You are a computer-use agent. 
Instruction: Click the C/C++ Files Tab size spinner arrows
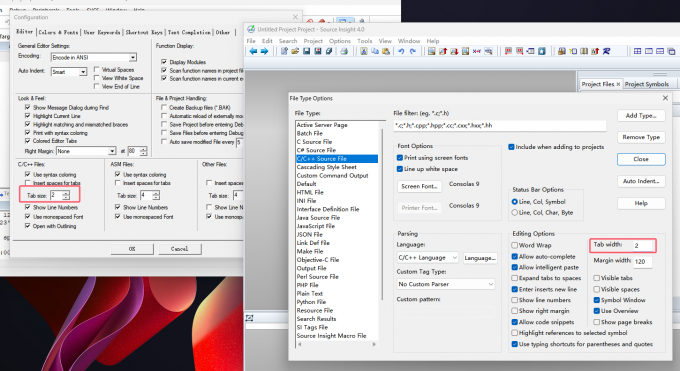[66, 196]
